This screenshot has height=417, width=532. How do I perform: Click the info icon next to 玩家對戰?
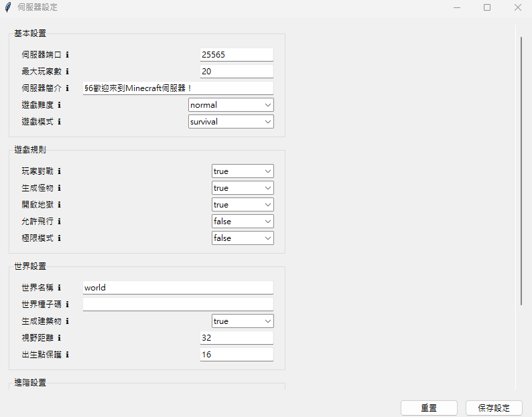point(59,171)
